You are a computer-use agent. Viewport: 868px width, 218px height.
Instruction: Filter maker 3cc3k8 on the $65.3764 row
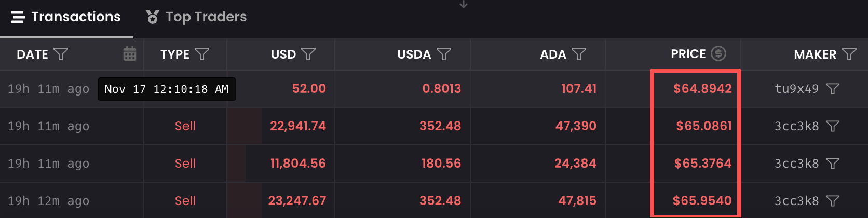click(x=833, y=163)
